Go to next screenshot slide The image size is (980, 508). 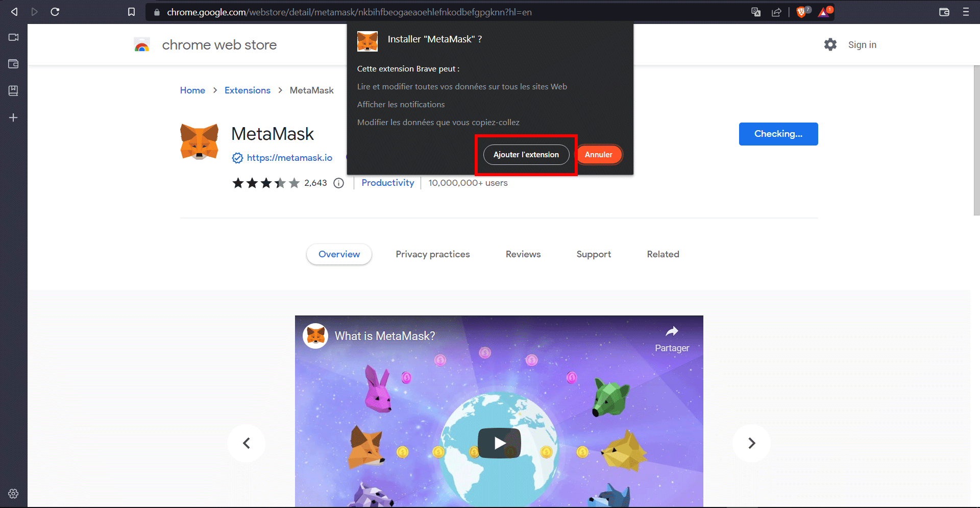(752, 443)
